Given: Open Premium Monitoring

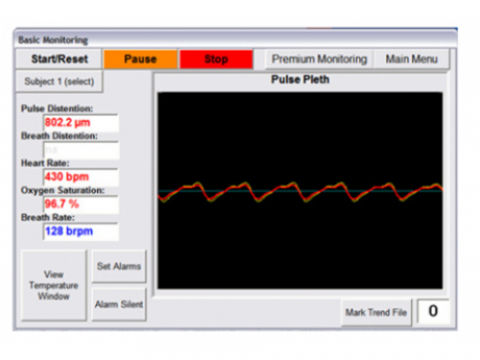Looking at the screenshot, I should (x=319, y=59).
